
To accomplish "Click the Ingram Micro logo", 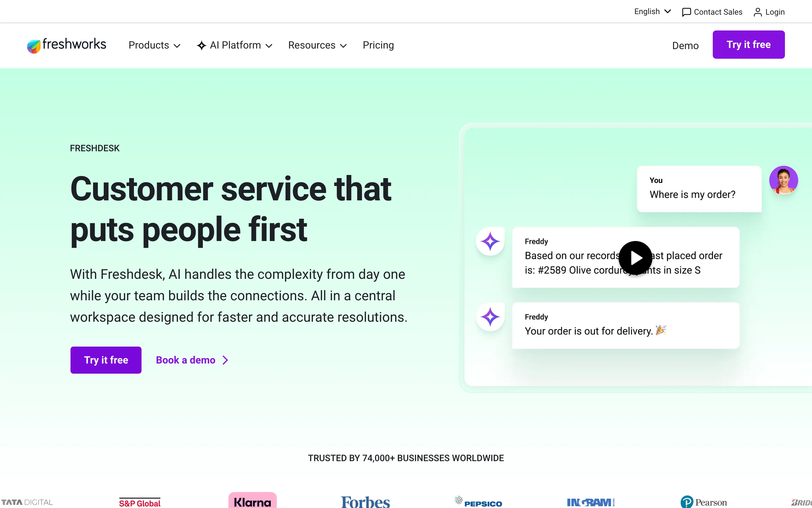I will coord(591,502).
